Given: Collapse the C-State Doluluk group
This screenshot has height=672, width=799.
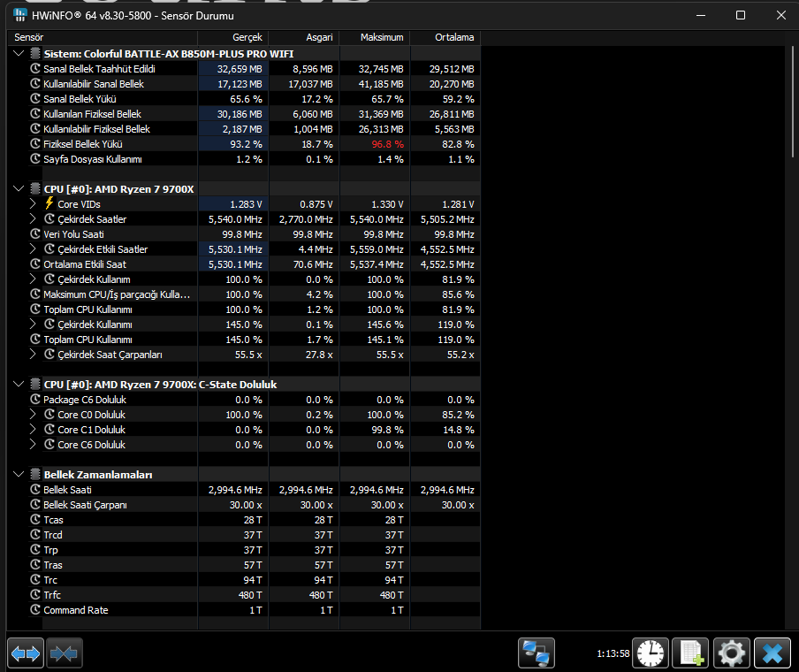Looking at the screenshot, I should point(19,384).
